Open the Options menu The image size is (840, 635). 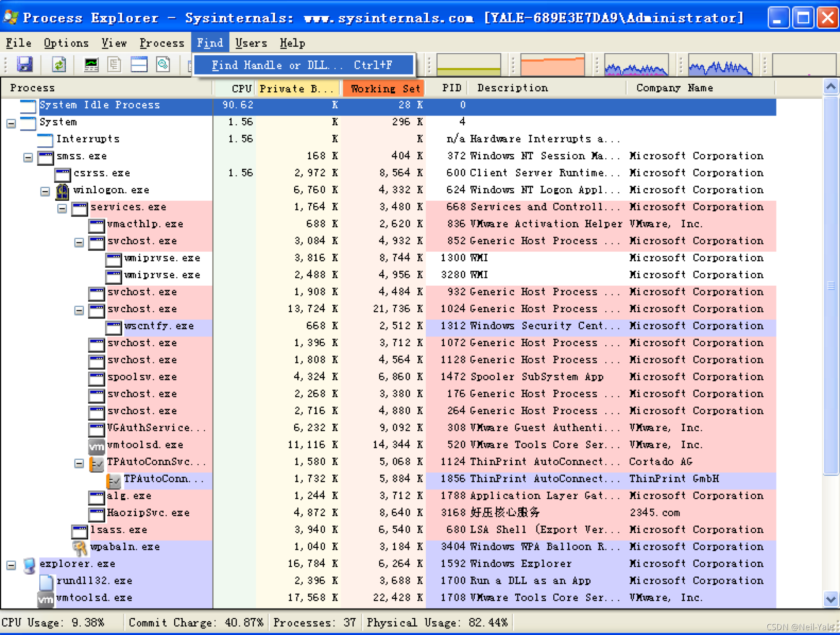click(66, 43)
